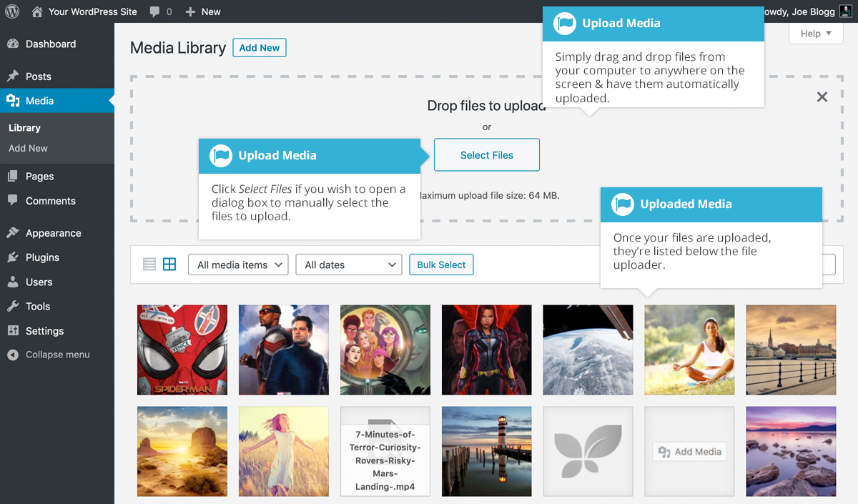The height and width of the screenshot is (504, 858).
Task: Click the Bulk Select button
Action: click(x=441, y=265)
